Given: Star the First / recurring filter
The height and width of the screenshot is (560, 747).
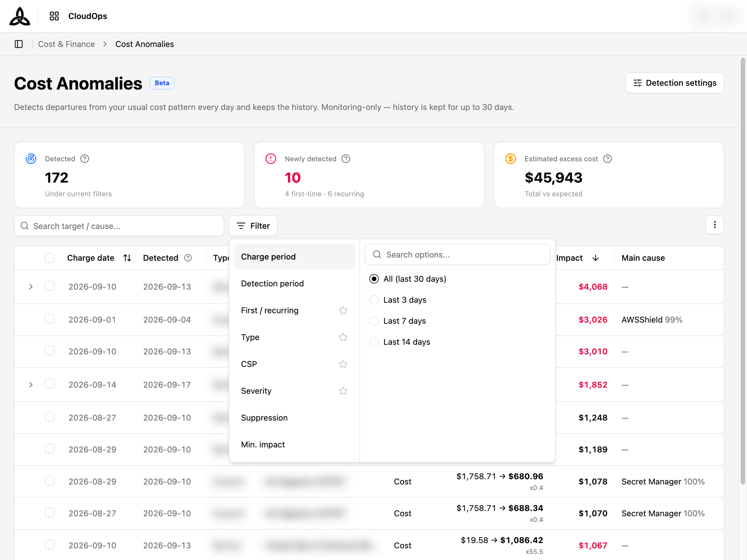Looking at the screenshot, I should point(343,310).
